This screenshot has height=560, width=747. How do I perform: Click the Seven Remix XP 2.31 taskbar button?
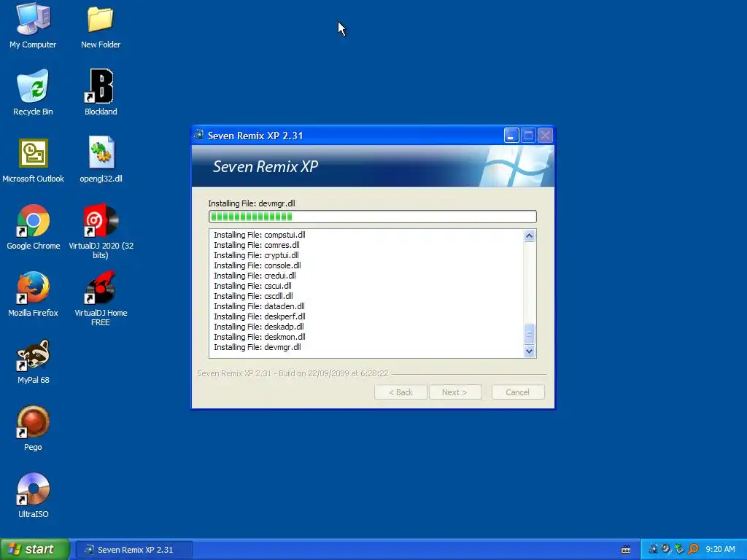(134, 550)
